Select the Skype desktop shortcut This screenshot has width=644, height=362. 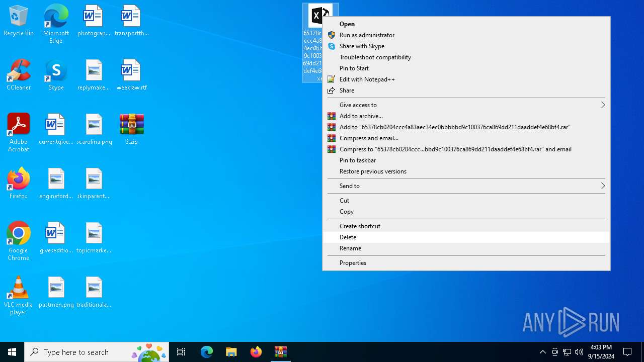coord(56,74)
